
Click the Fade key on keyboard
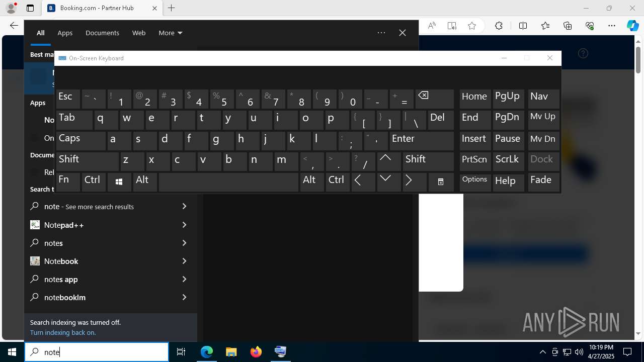click(543, 182)
